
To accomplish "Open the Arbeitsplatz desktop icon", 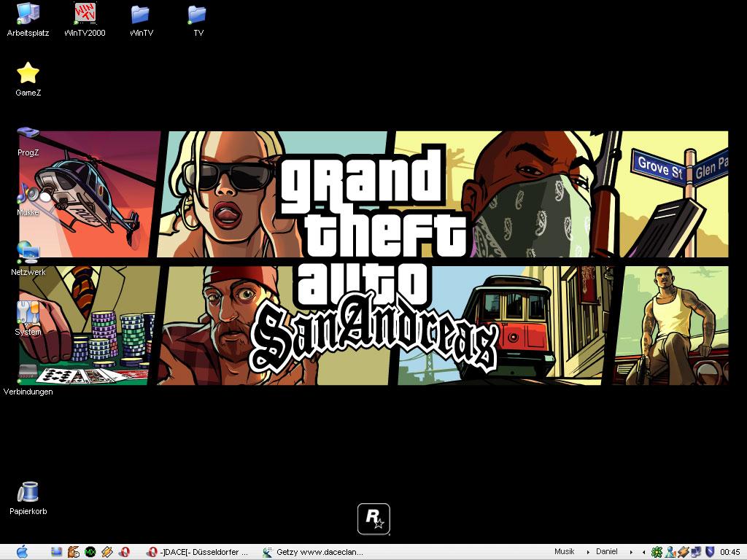I will pyautogui.click(x=28, y=20).
